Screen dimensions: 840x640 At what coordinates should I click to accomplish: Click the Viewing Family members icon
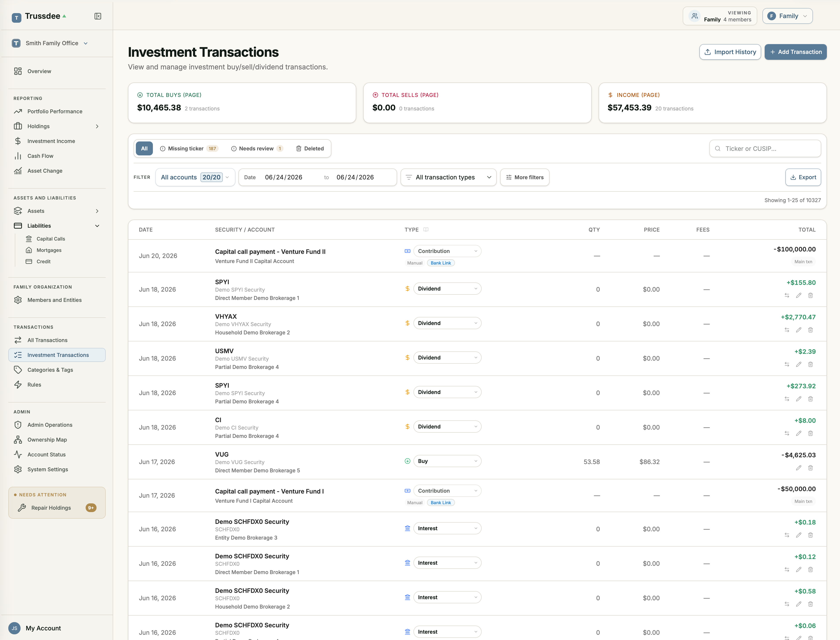pyautogui.click(x=694, y=16)
